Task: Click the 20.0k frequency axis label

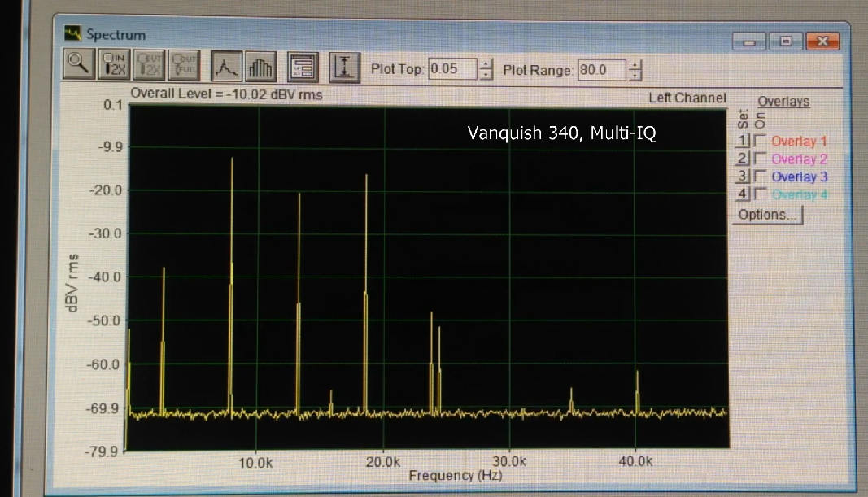Action: pos(382,462)
